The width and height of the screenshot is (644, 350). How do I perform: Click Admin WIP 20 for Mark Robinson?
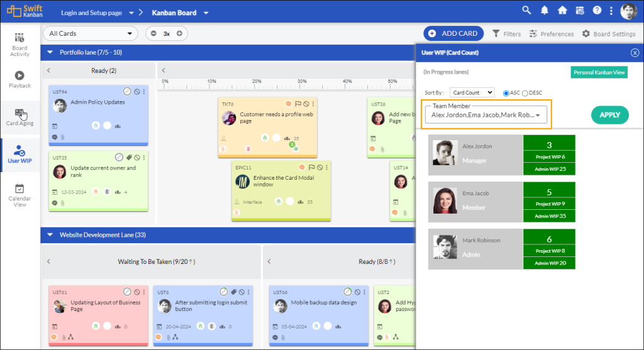coord(549,263)
